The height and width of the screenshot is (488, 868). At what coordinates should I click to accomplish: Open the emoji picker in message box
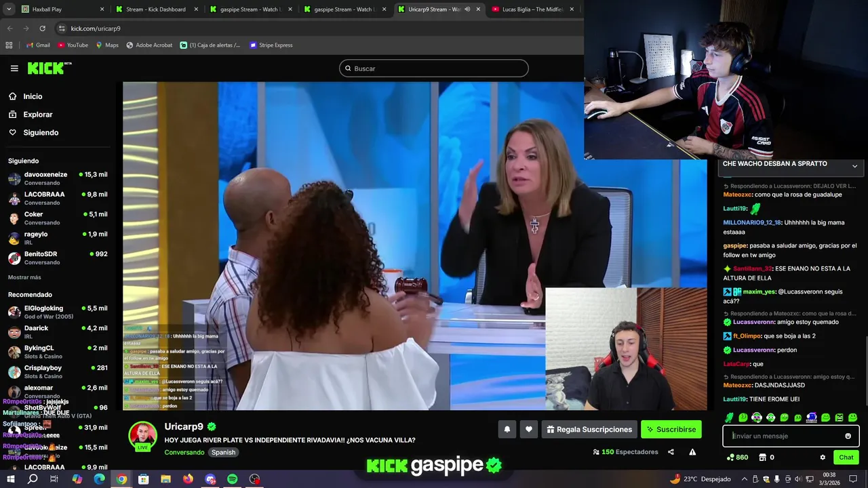pyautogui.click(x=848, y=436)
